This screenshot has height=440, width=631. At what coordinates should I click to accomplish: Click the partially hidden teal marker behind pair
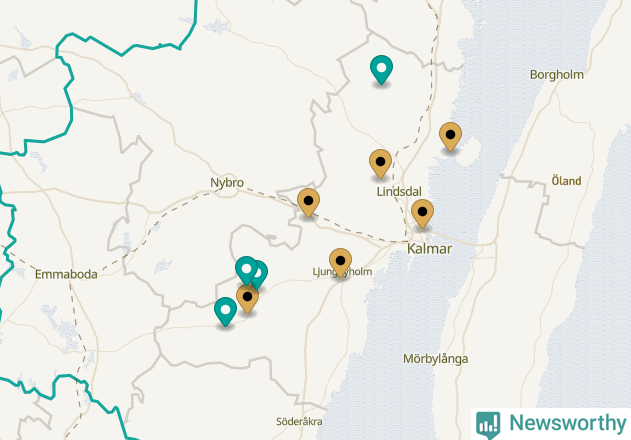click(x=262, y=275)
